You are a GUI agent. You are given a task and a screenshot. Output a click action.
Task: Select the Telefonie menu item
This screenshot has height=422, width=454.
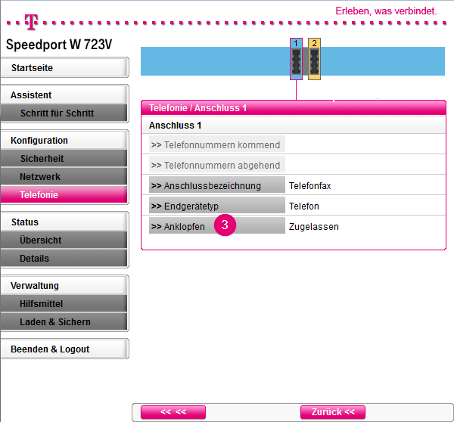click(64, 195)
